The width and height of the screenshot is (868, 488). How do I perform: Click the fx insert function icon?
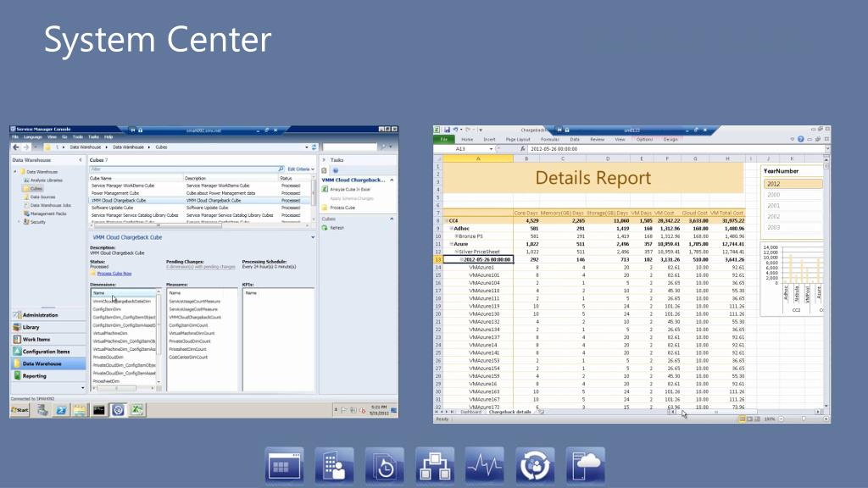(522, 149)
